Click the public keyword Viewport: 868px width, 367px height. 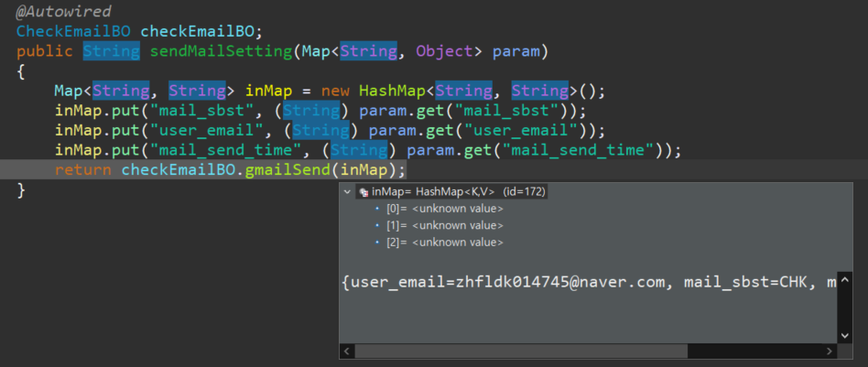click(x=44, y=51)
